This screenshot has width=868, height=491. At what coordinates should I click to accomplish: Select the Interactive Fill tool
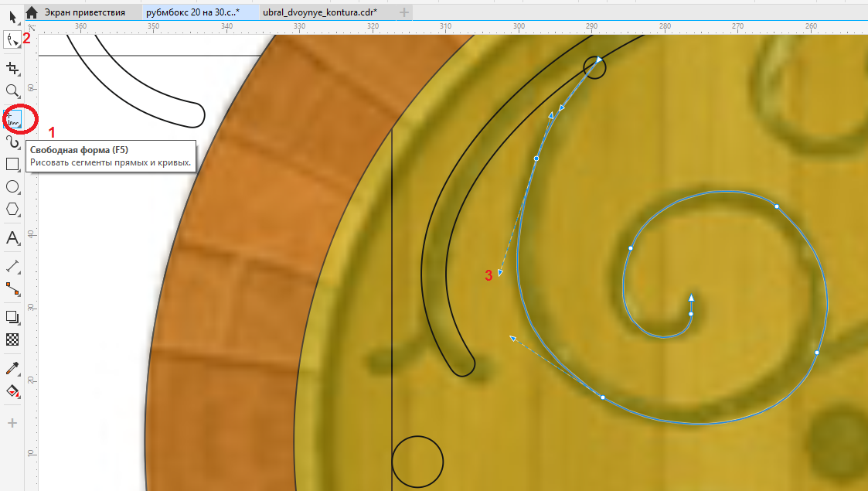(12, 390)
